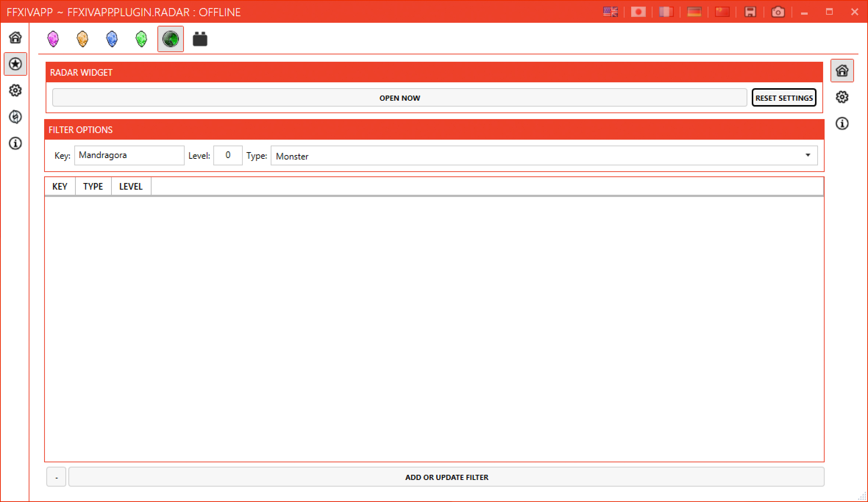868x502 pixels.
Task: Focus the Key field containing Mandragora
Action: 129,155
